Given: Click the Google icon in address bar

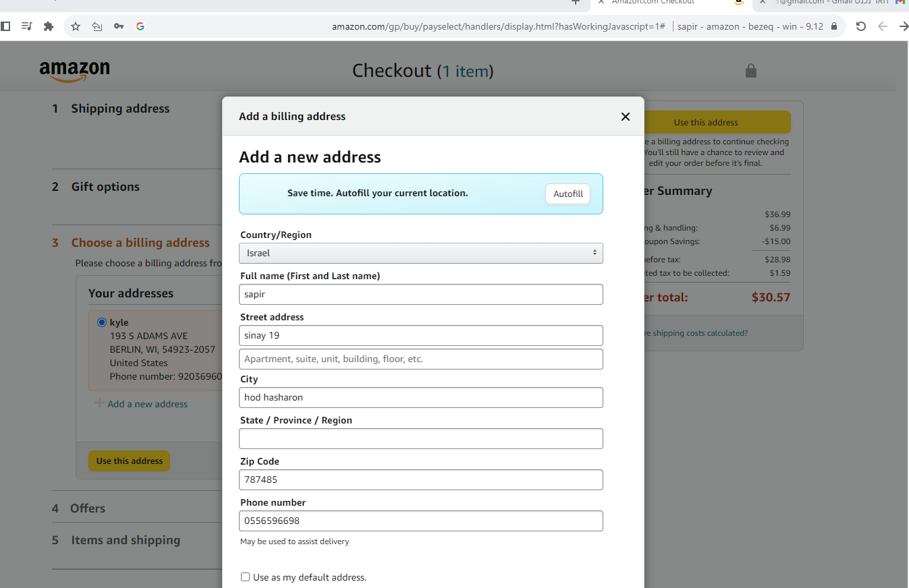Looking at the screenshot, I should [x=140, y=26].
